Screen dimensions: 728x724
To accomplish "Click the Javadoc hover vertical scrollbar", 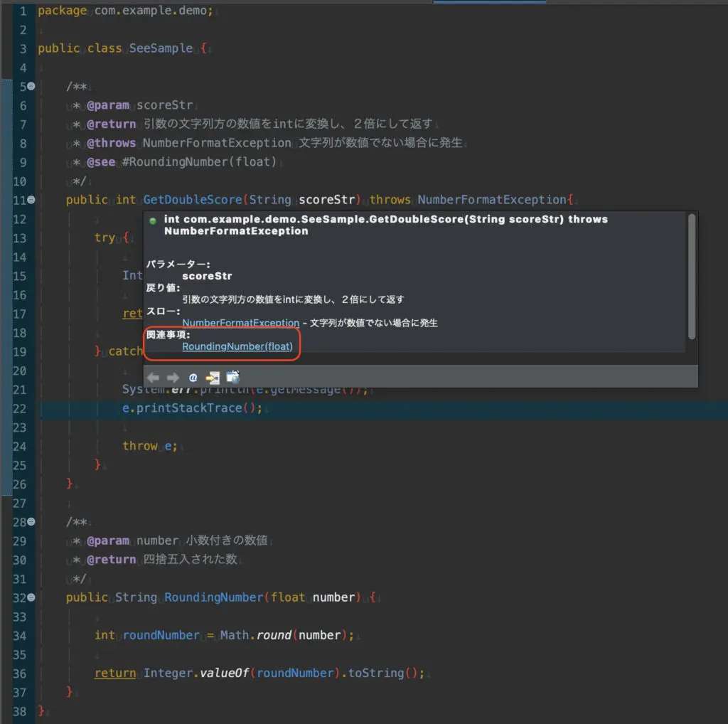I will [691, 277].
